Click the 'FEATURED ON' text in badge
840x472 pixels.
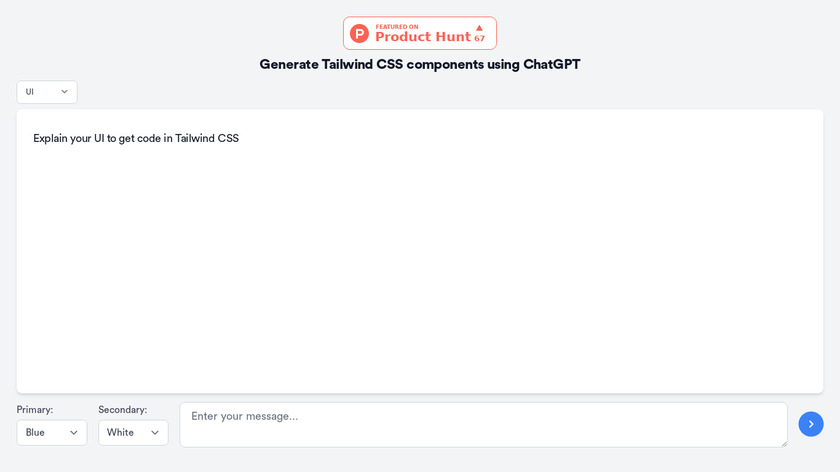pyautogui.click(x=397, y=27)
